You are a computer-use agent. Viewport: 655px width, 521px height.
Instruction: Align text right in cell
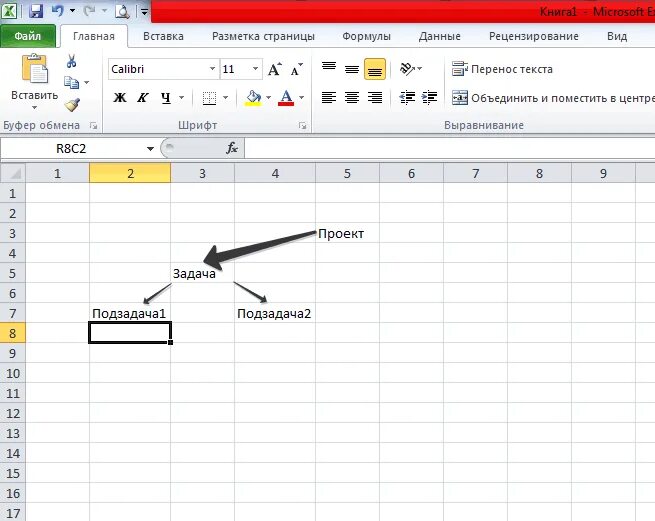pos(375,98)
